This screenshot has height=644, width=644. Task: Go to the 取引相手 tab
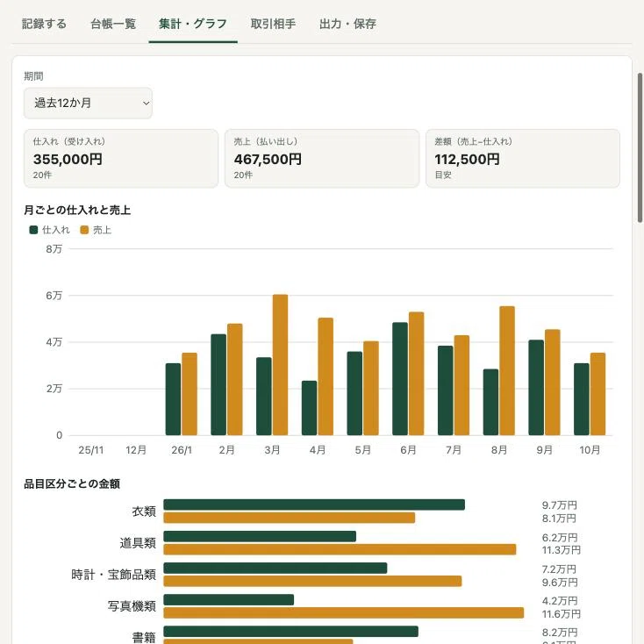pos(273,24)
